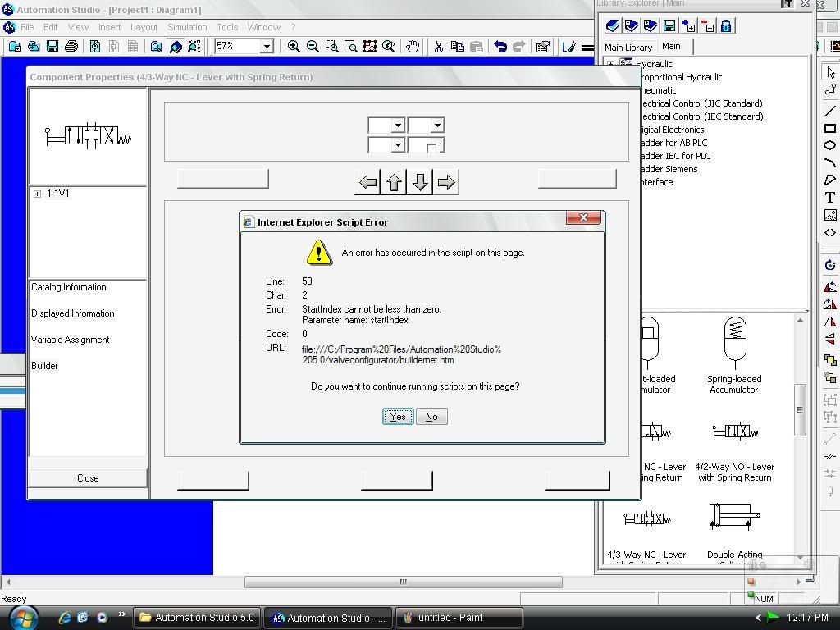This screenshot has width=840, height=630.
Task: Click the Close button in Component Properties
Action: (88, 478)
